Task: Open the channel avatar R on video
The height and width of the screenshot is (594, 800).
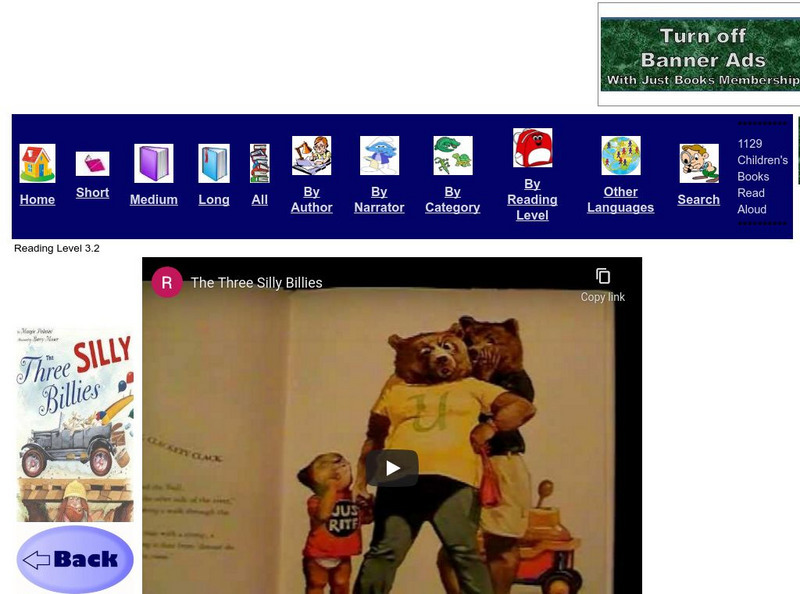Action: [x=167, y=282]
